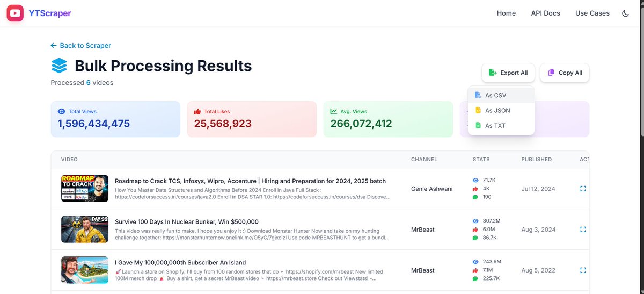Click expand icon for Island video row
Screen dimensions: 644x294
coord(583,270)
